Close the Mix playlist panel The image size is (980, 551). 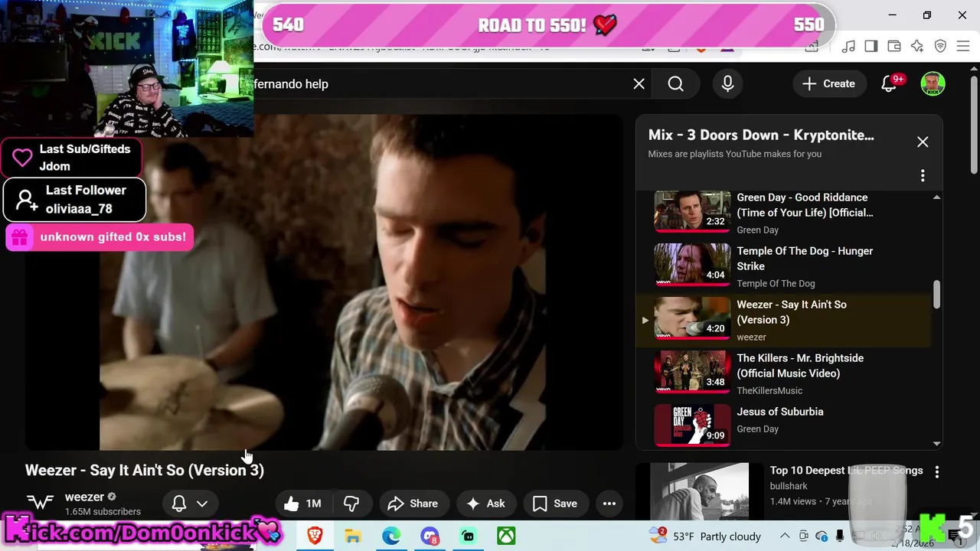tap(923, 142)
